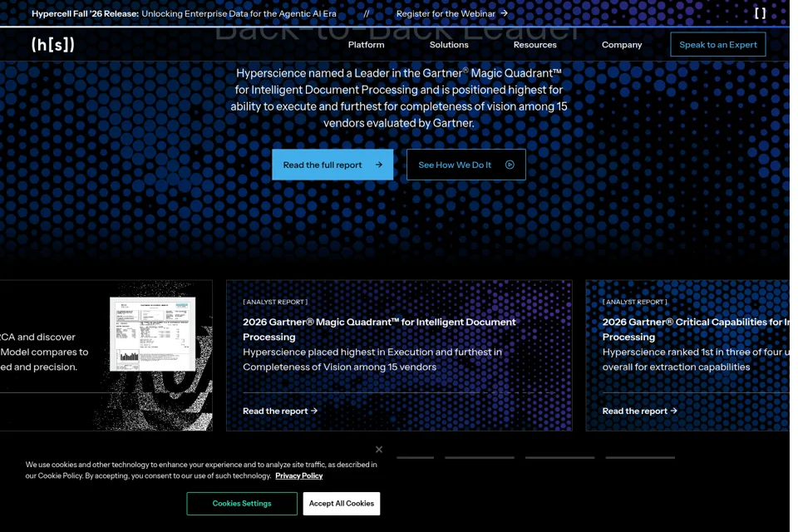
Task: Click the 'Hyperscience named a Leader' paragraph
Action: click(x=398, y=98)
